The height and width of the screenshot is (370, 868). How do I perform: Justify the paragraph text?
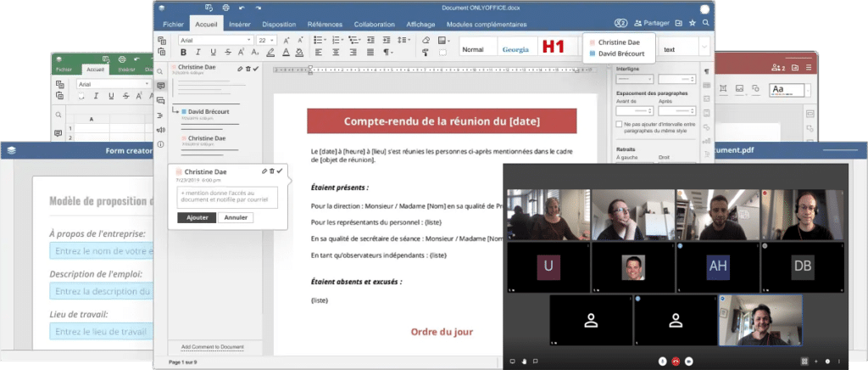pyautogui.click(x=370, y=53)
